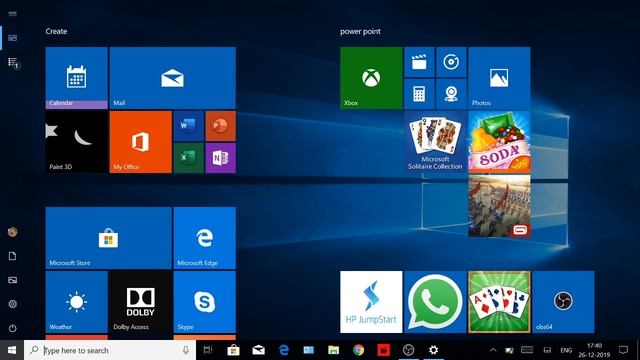Open the Action Center notifications
The height and width of the screenshot is (360, 640).
point(623,350)
